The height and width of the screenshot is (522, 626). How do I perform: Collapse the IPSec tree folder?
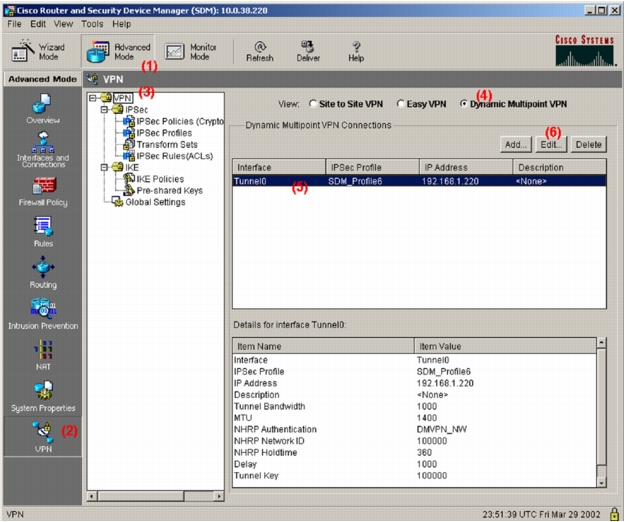[104, 109]
